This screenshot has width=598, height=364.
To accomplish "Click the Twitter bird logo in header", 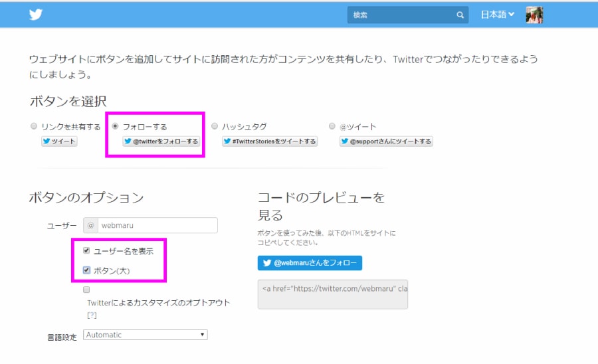I will coord(35,15).
